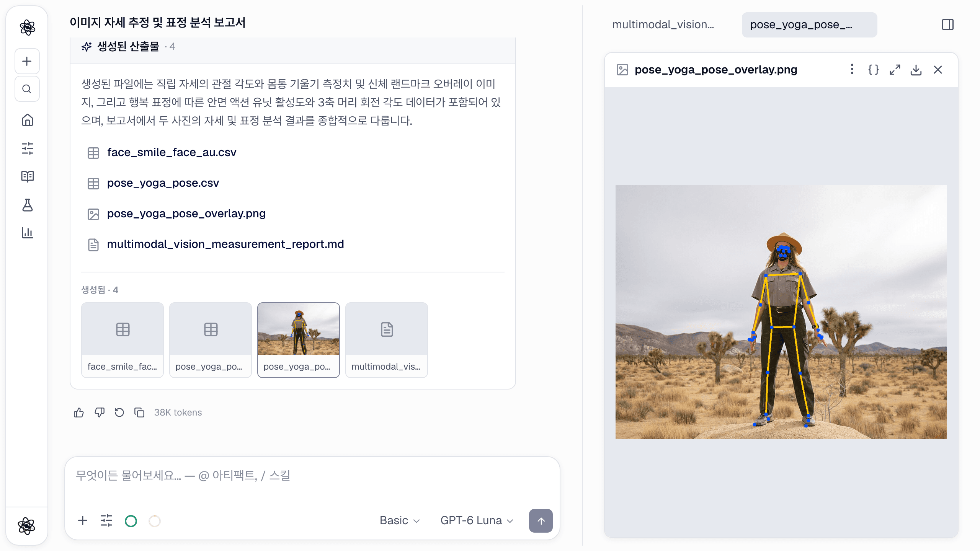Send the message with the arrow button
The image size is (980, 551).
click(x=541, y=521)
